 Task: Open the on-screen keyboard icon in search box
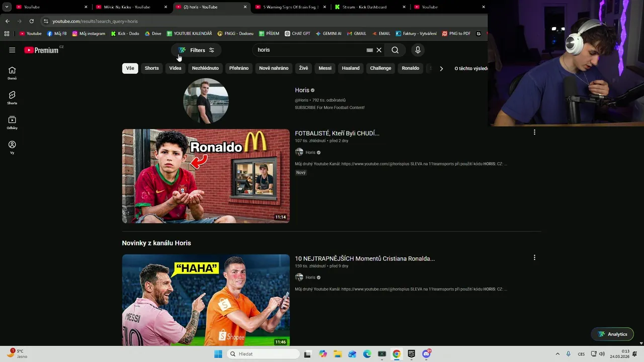(x=370, y=50)
